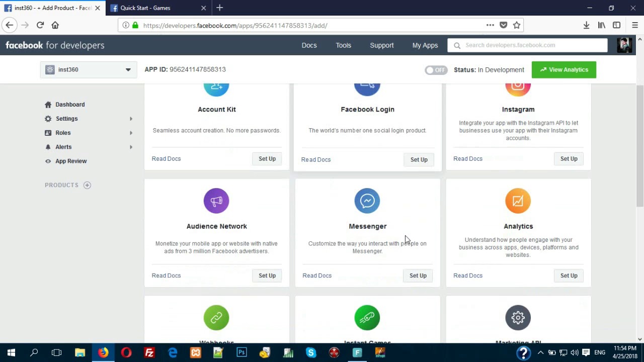The width and height of the screenshot is (644, 362).
Task: Click the View Analytics button
Action: point(563,70)
